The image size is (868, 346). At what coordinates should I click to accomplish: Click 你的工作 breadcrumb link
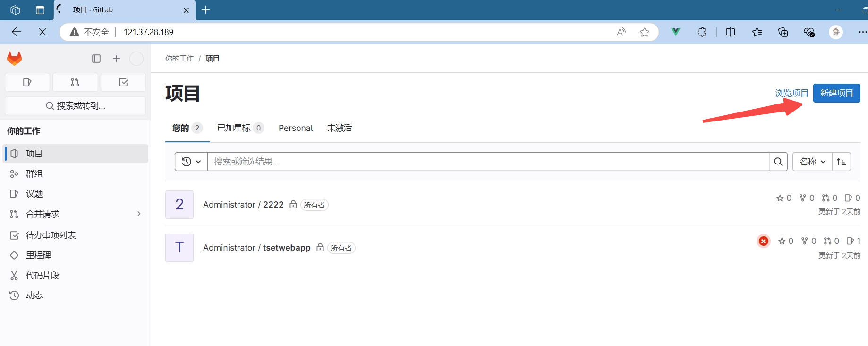[x=179, y=59]
